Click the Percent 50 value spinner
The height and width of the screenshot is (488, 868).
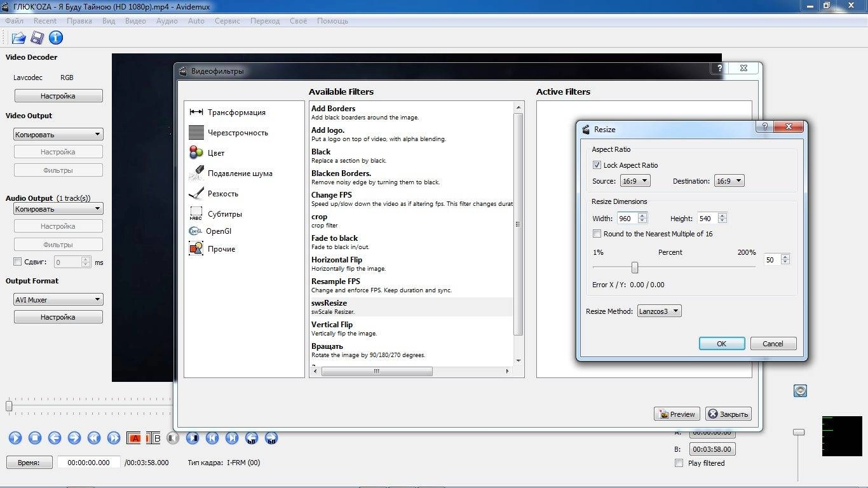coord(777,260)
